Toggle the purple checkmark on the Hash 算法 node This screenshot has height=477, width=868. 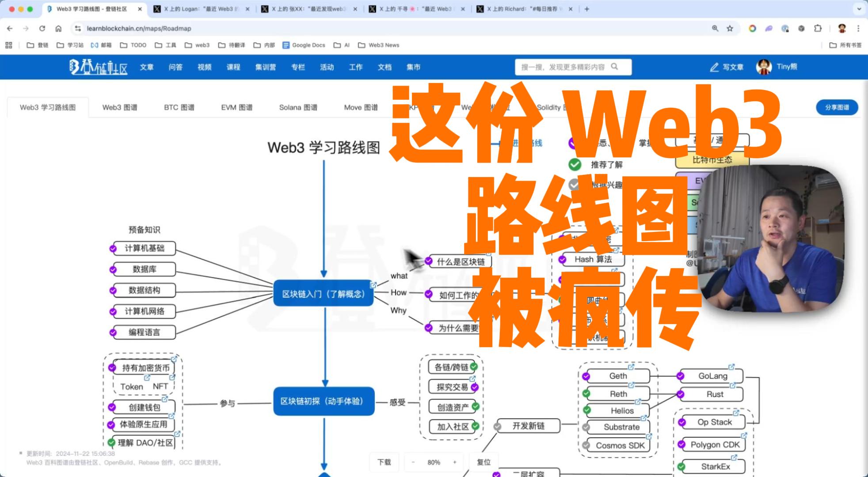click(x=563, y=260)
